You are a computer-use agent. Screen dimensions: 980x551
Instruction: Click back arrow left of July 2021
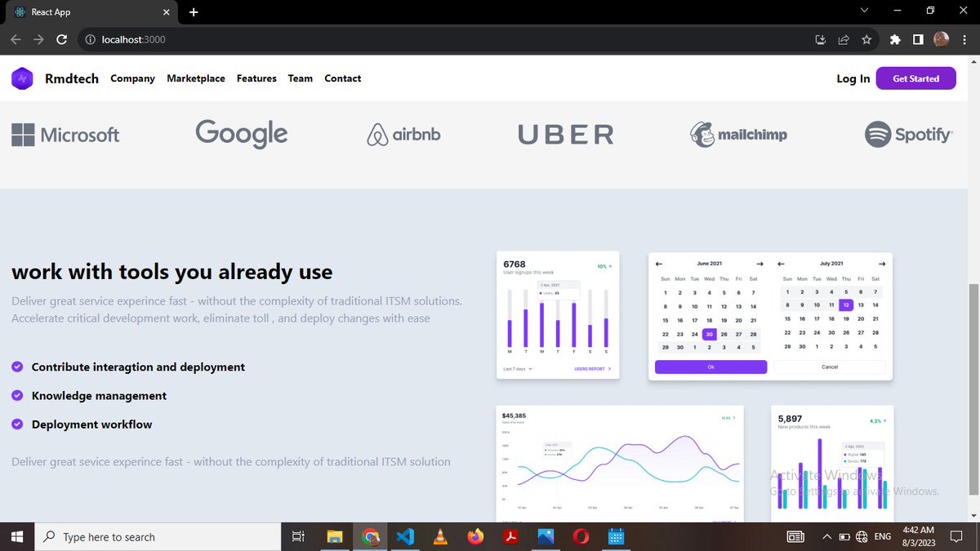pos(781,264)
